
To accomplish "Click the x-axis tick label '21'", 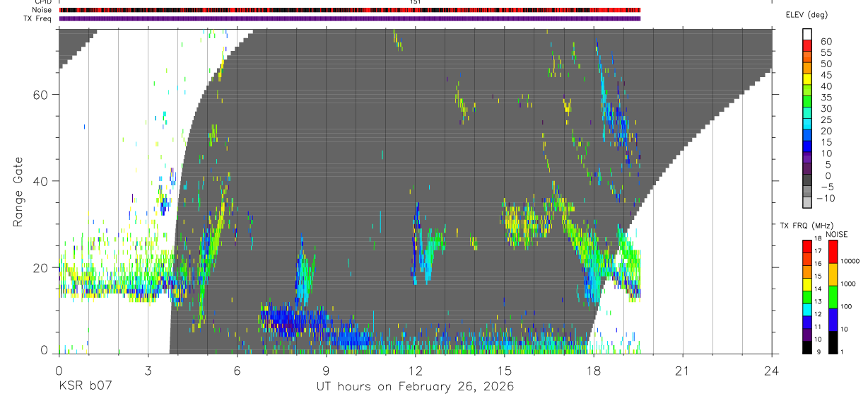I will click(683, 371).
